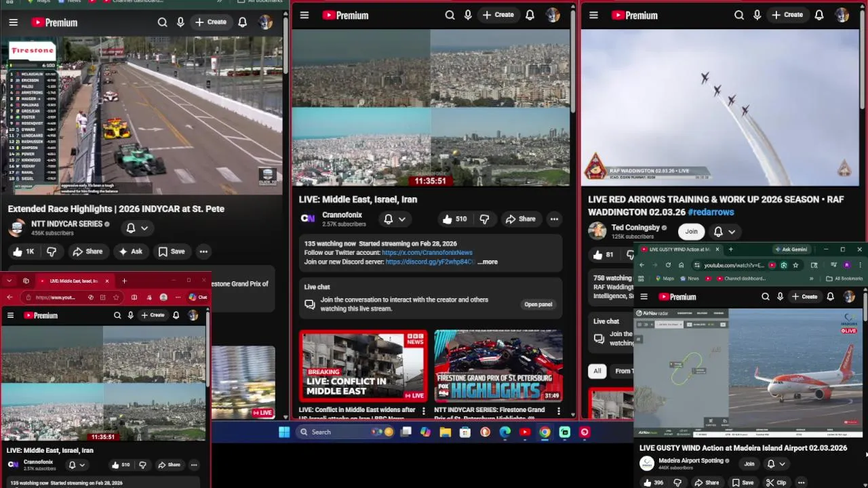Click search icon in Crannofonix stream window

point(450,15)
